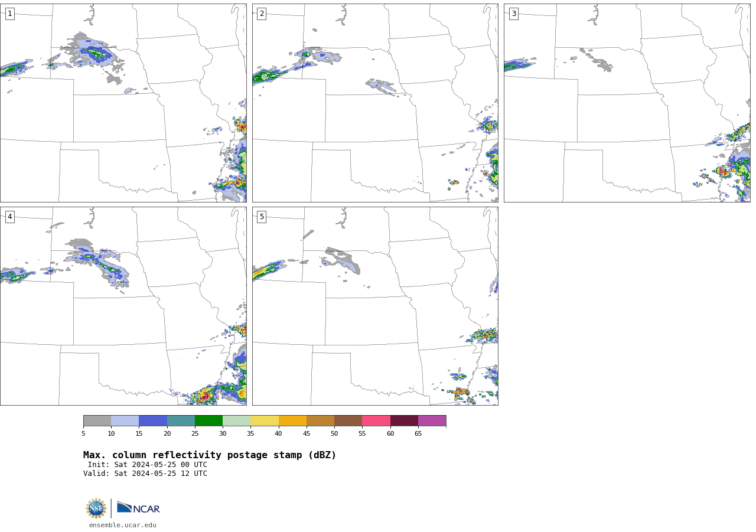The height and width of the screenshot is (532, 756).
Task: Click the tan 45-50 dBZ swatch
Action: coord(320,420)
